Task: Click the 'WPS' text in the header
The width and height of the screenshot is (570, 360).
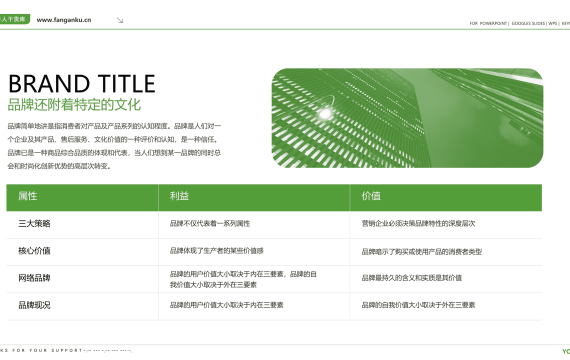Action: pyautogui.click(x=553, y=23)
